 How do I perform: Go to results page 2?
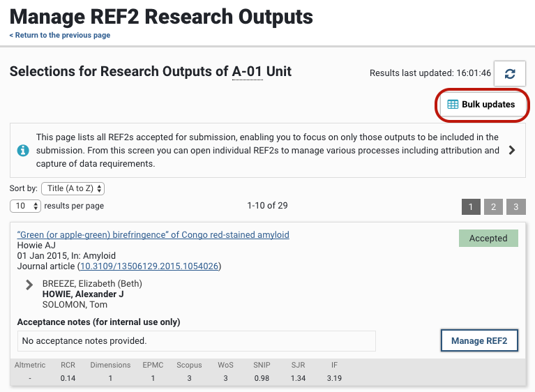point(493,206)
